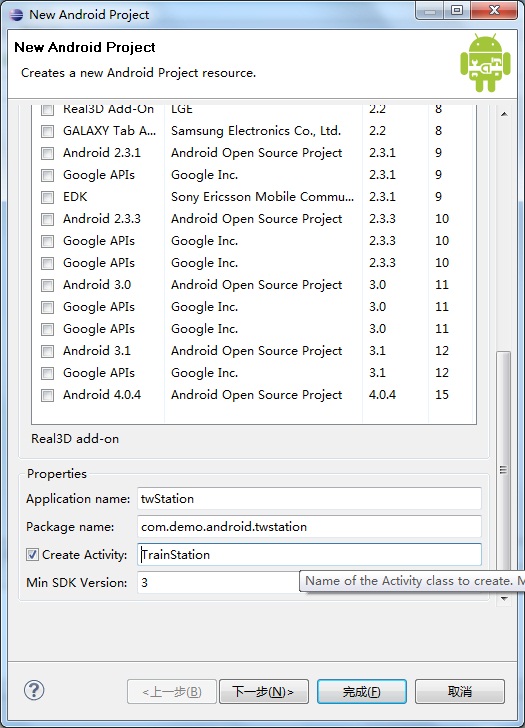Click the Eclipse icon in title bar
Viewport: 525px width, 728px height.
point(16,15)
